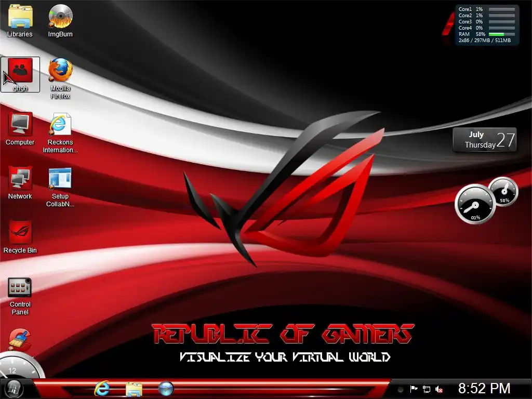Click the Core2 1% usage row
Viewport: 532px width, 399px height.
pos(486,16)
